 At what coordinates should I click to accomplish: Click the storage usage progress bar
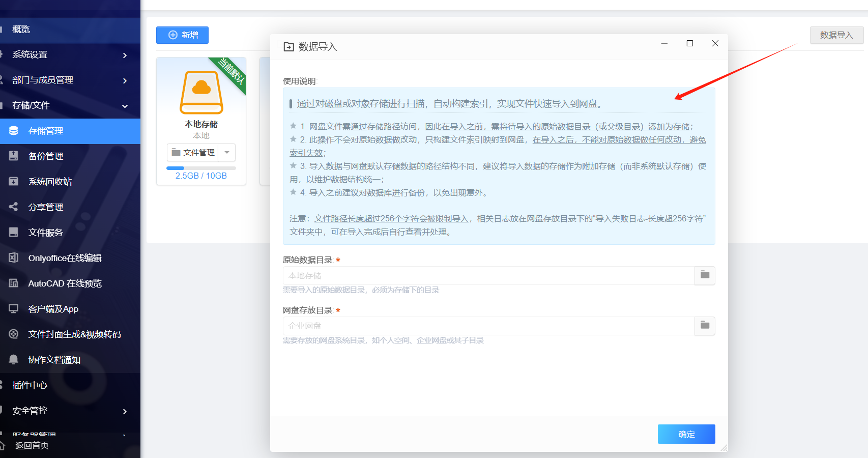pos(201,168)
